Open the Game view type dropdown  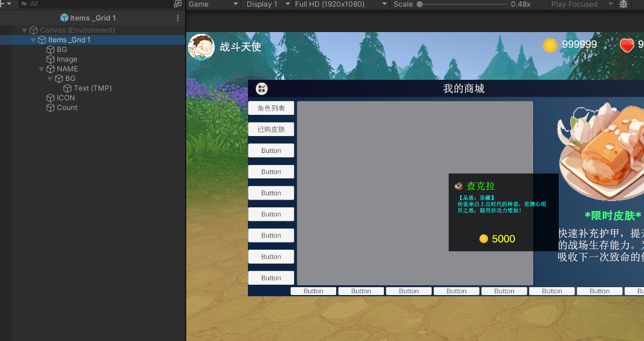click(x=213, y=4)
